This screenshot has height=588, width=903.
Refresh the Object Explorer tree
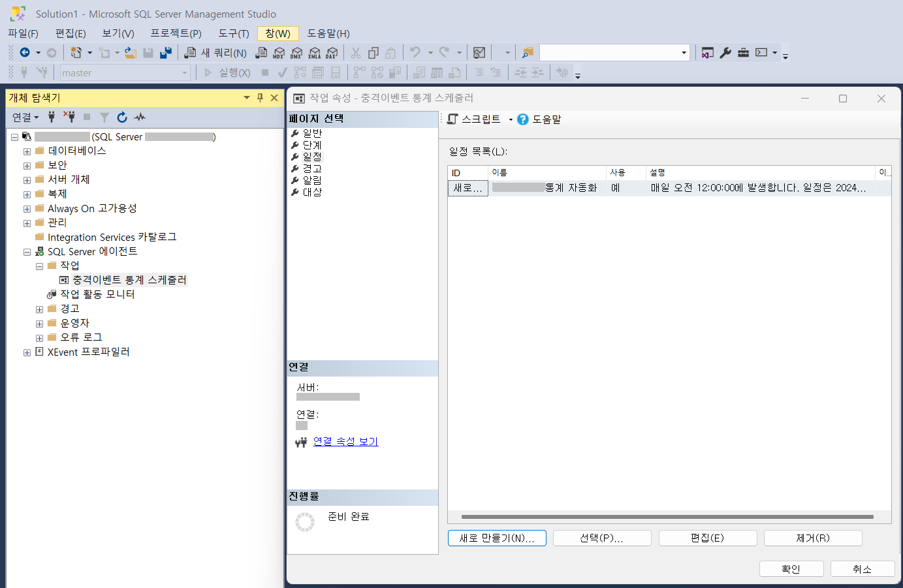click(122, 117)
